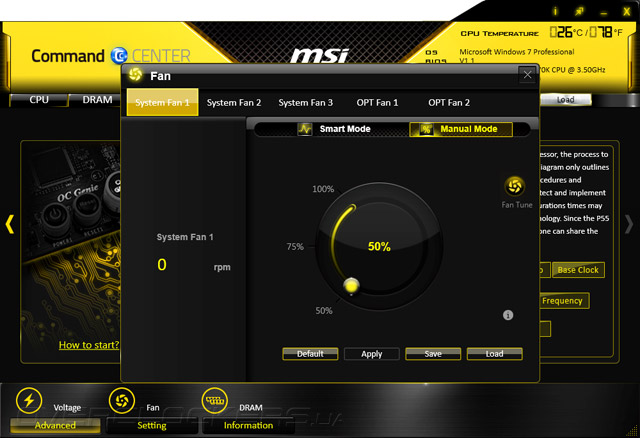Image resolution: width=640 pixels, height=438 pixels.
Task: Click the Command Center logo icon
Action: [119, 56]
